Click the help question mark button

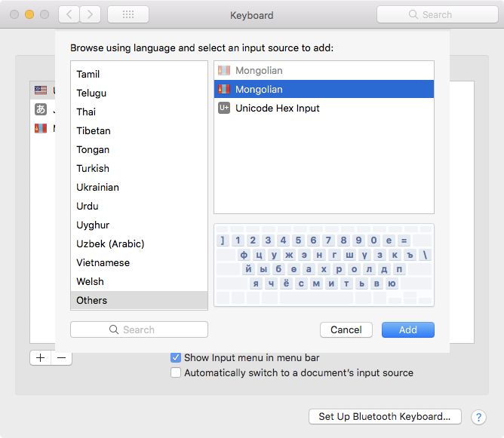tap(478, 417)
